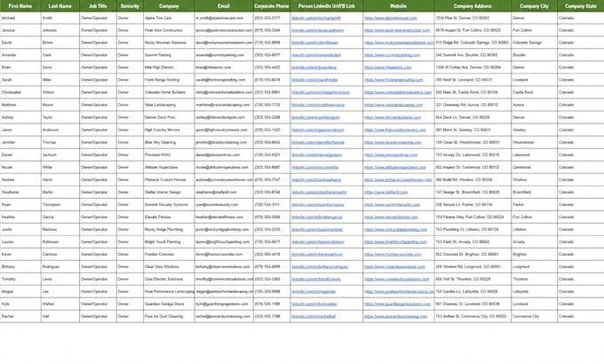Select the Website column header
Image resolution: width=604 pixels, height=364 pixels.
(398, 6)
